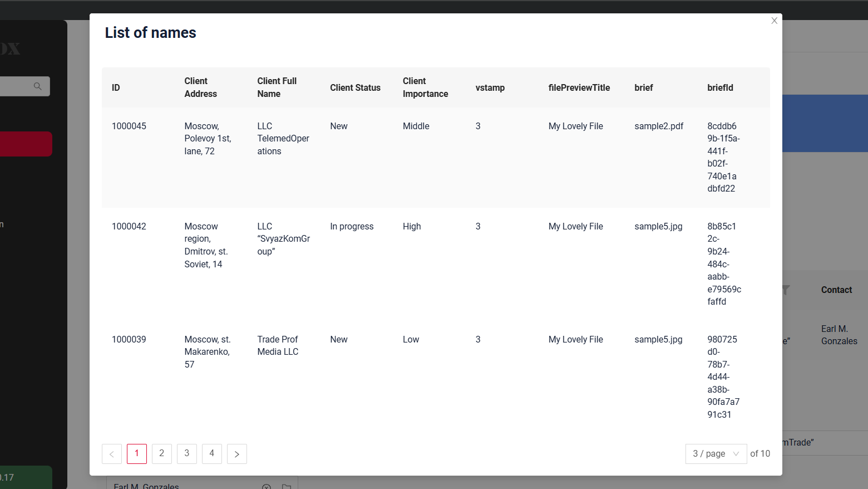The width and height of the screenshot is (868, 489).
Task: Click sample2.pdf in brief column
Action: (x=659, y=126)
